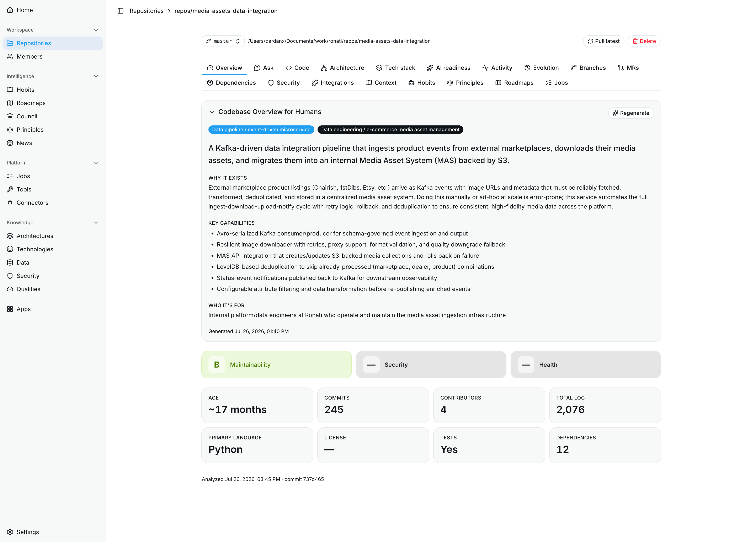Viewport: 756px width, 542px height.
Task: Click the Data pipeline microservice tag
Action: [261, 130]
